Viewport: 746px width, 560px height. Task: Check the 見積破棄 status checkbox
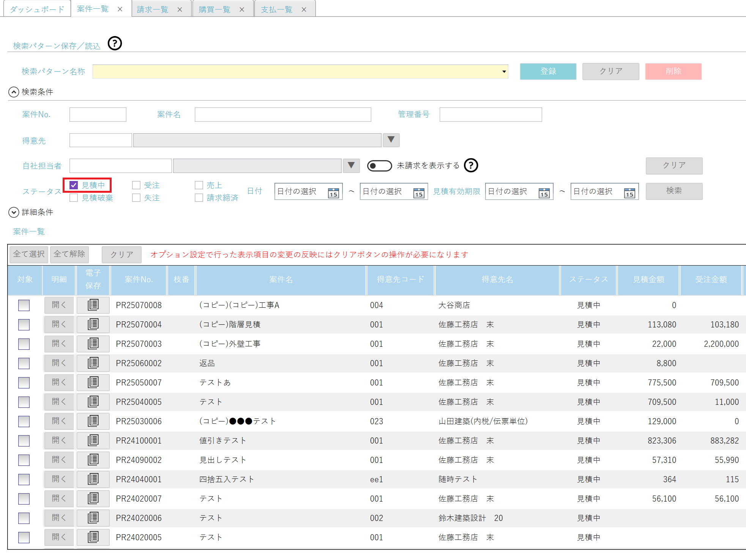[74, 198]
